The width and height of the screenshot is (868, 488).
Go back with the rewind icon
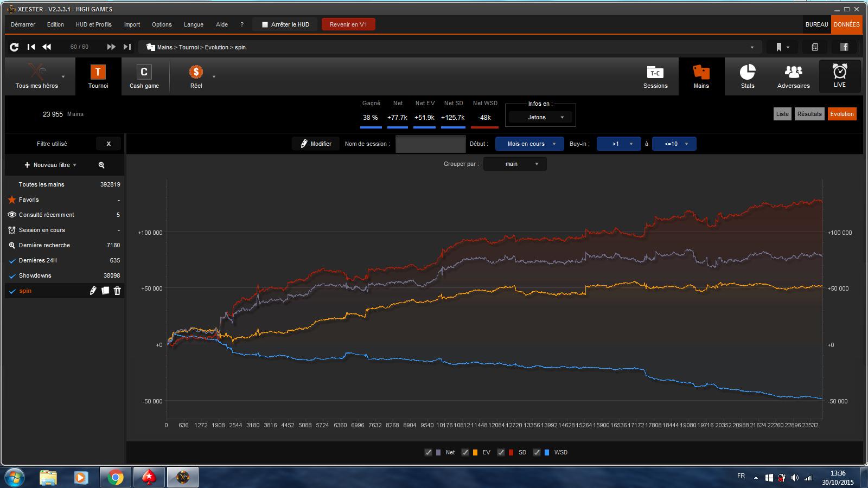click(47, 47)
